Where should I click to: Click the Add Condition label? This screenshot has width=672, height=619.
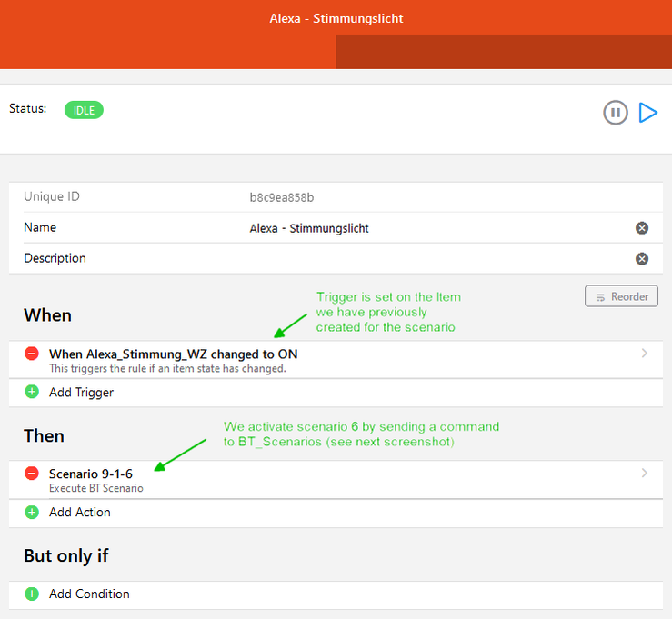[x=89, y=594]
